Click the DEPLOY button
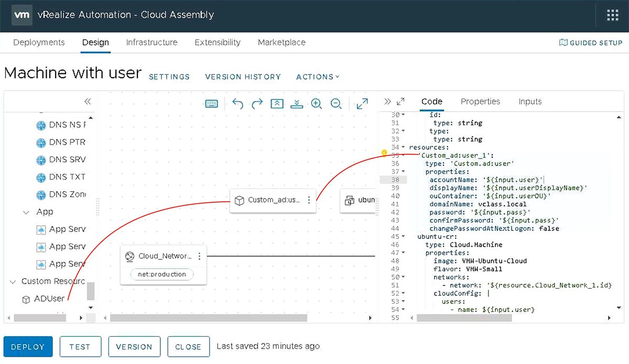This screenshot has width=629, height=364. [x=28, y=346]
